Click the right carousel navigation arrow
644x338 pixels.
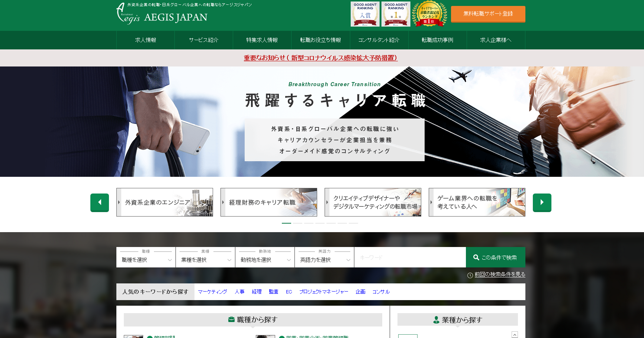pos(542,202)
